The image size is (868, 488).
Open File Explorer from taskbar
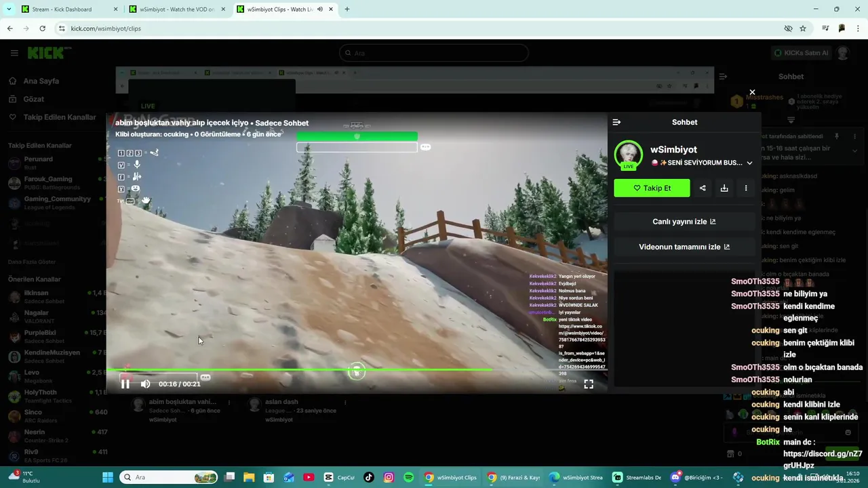(249, 477)
